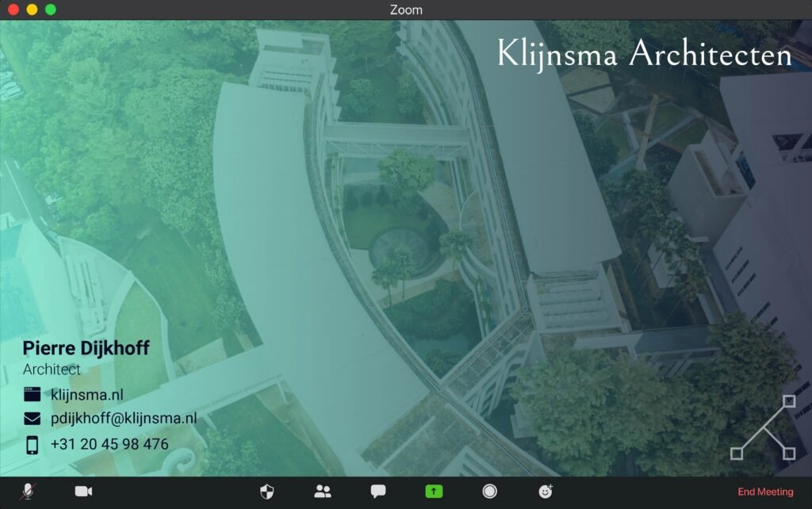Click the Zoom window title
The height and width of the screenshot is (509, 812).
pyautogui.click(x=406, y=10)
